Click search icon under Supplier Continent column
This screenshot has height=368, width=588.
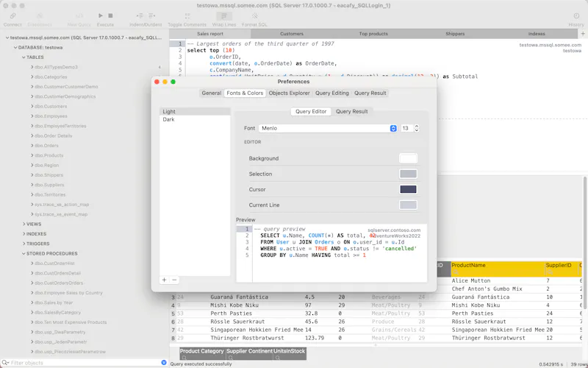pos(231,358)
